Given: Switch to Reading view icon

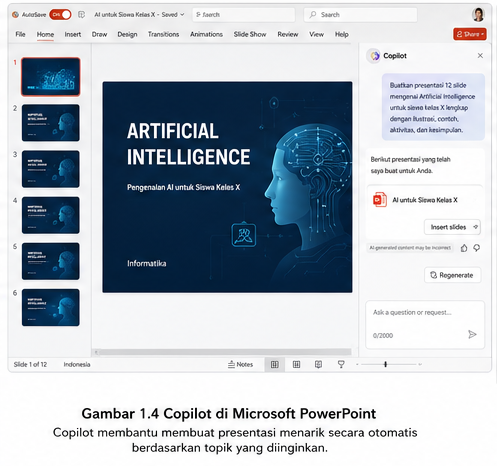Looking at the screenshot, I should point(318,365).
